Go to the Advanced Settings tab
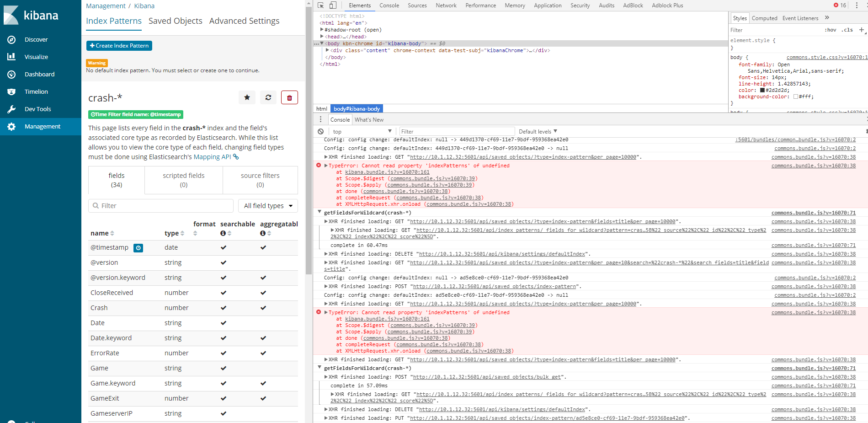 [244, 21]
